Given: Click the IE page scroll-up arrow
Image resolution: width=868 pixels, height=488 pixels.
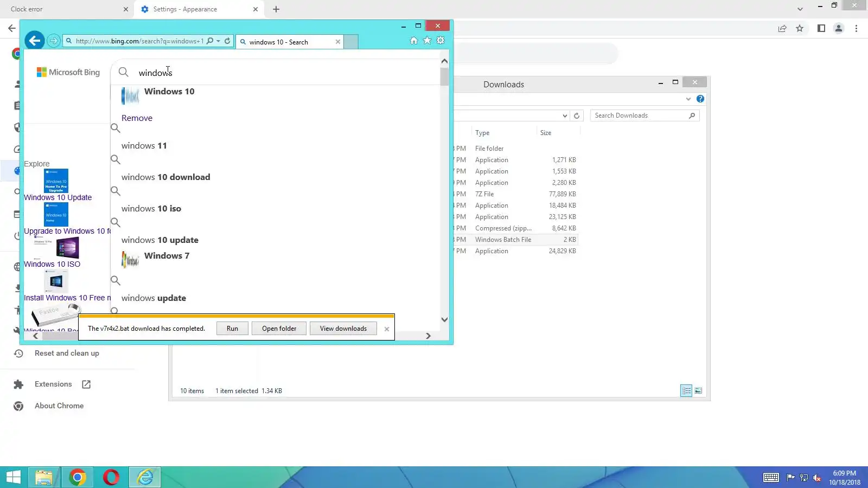Looking at the screenshot, I should pos(444,61).
